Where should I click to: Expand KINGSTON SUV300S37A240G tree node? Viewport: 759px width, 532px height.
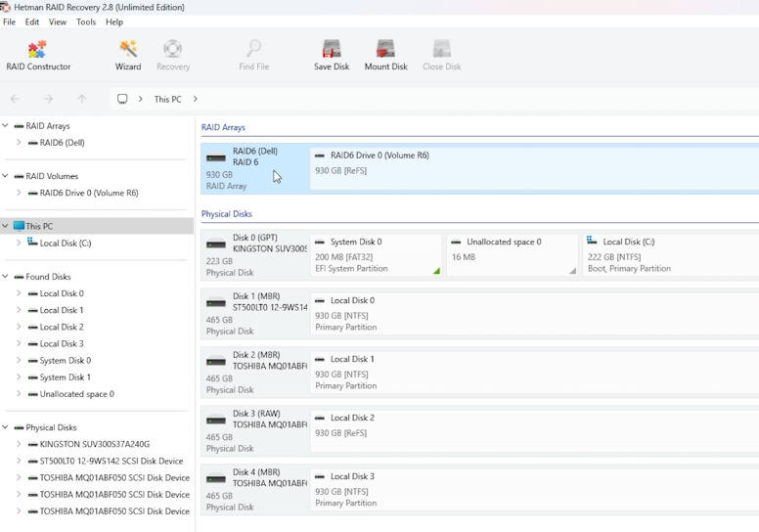(19, 444)
